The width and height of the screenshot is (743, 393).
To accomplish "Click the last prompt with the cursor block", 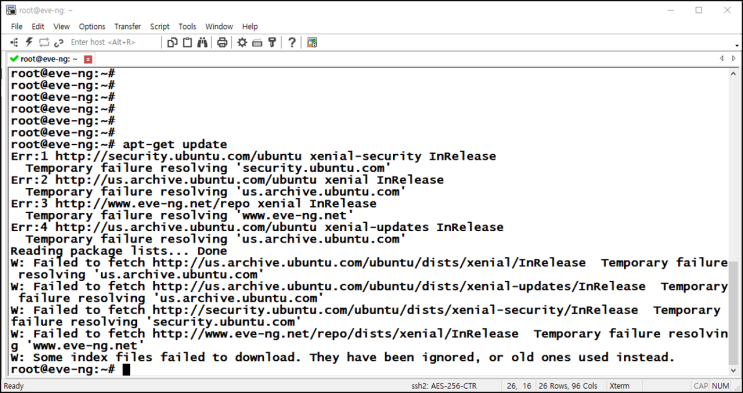I will [x=70, y=369].
